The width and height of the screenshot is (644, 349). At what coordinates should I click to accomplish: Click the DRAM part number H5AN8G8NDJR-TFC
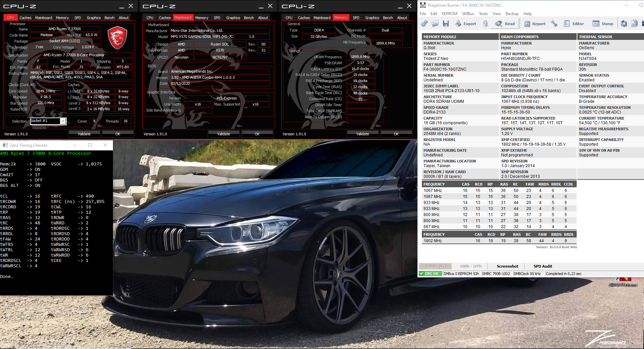click(x=520, y=59)
